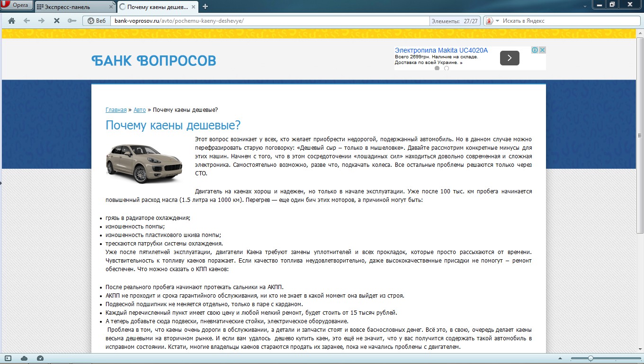
Task: Navigate forward with right arrow
Action: tap(41, 21)
